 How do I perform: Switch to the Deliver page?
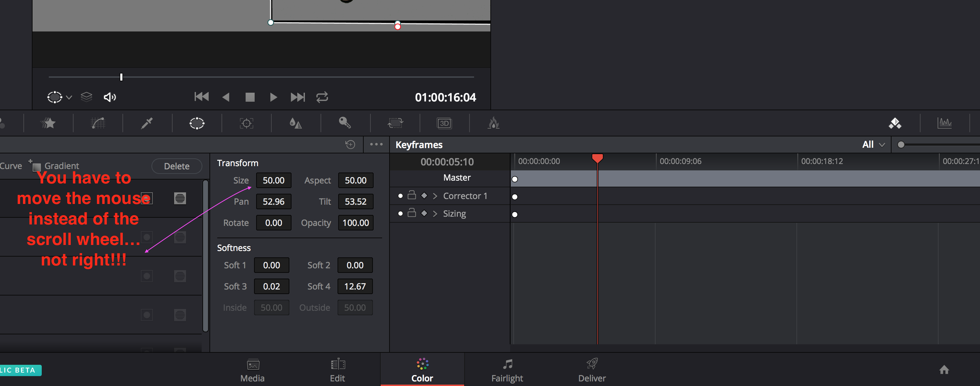[x=592, y=370]
